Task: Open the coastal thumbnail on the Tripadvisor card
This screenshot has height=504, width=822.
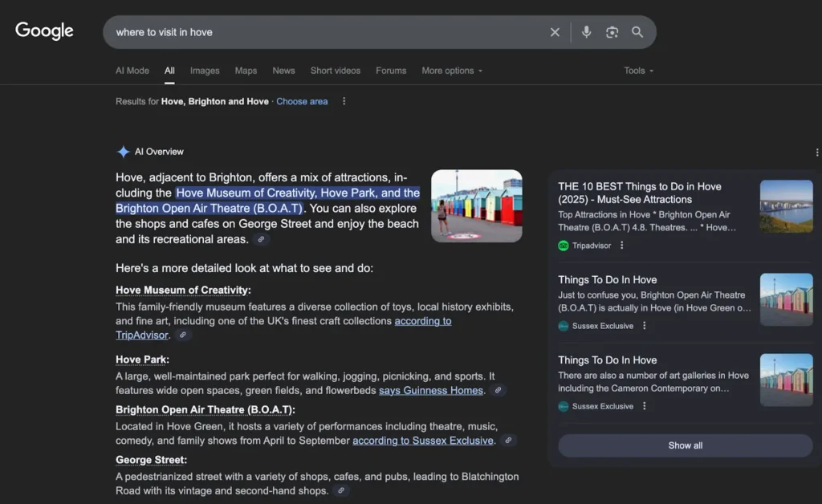Action: click(x=787, y=206)
